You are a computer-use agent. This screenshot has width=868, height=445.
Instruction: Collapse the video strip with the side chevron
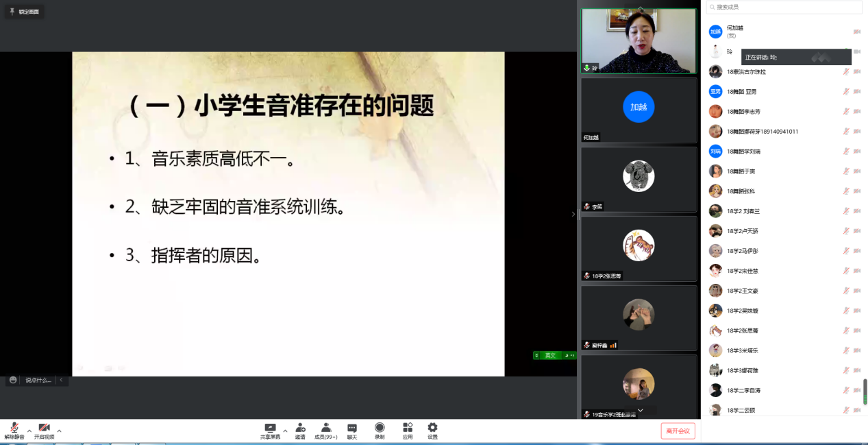(x=573, y=214)
